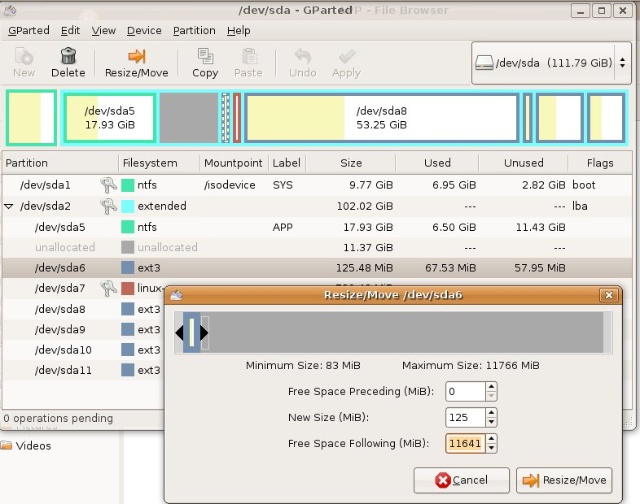Click the Copy partition toolbar icon

pos(205,62)
